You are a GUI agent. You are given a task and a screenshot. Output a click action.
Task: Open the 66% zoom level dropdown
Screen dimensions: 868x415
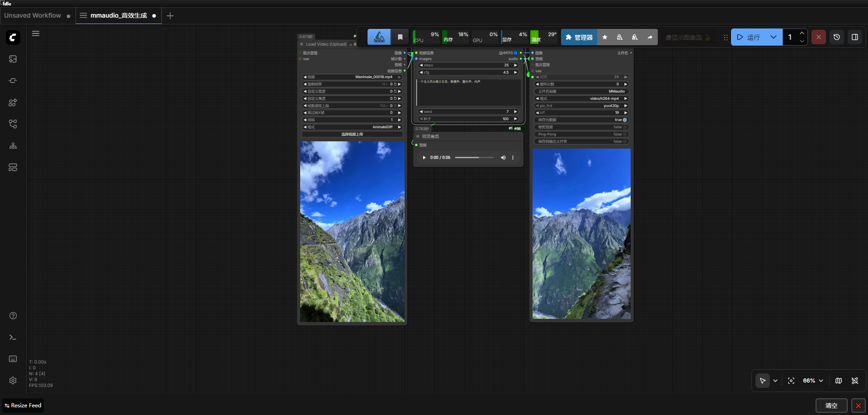813,381
